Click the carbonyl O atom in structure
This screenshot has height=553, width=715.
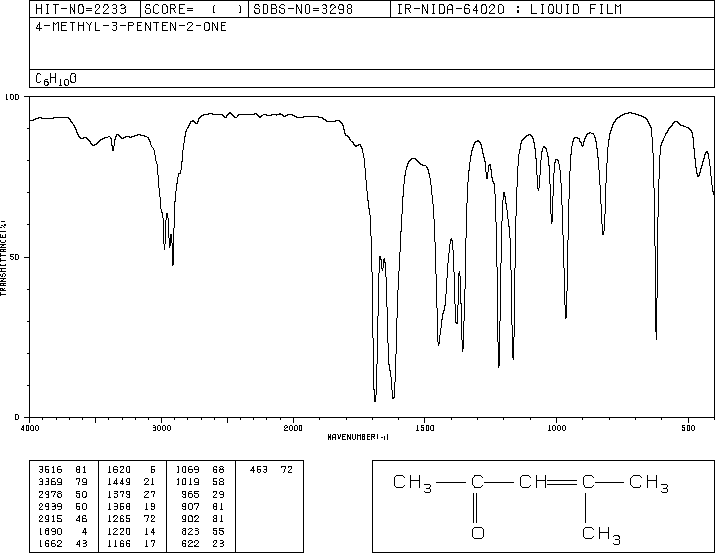477,533
